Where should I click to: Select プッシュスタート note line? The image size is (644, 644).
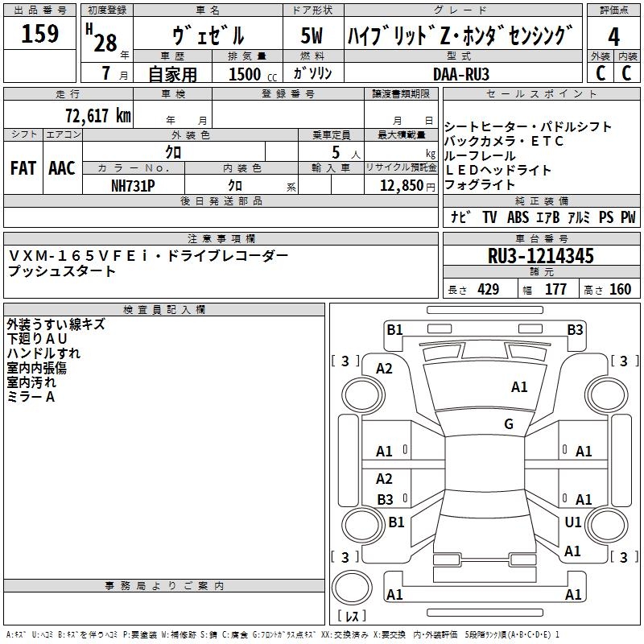(62, 271)
